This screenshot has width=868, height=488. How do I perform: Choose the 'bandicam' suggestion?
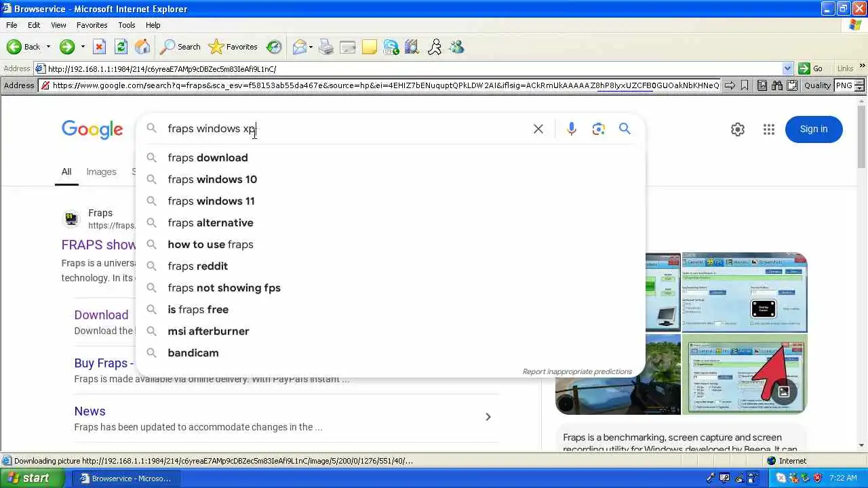click(390, 353)
